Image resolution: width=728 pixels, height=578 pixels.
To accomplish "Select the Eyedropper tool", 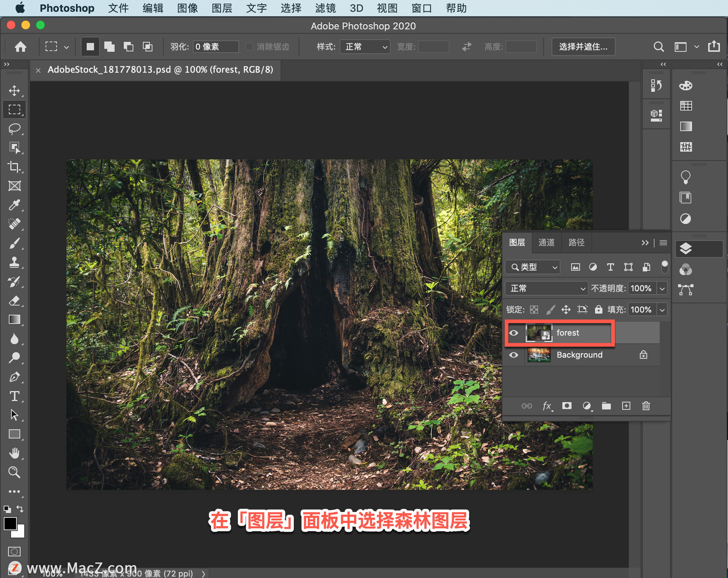I will tap(14, 205).
